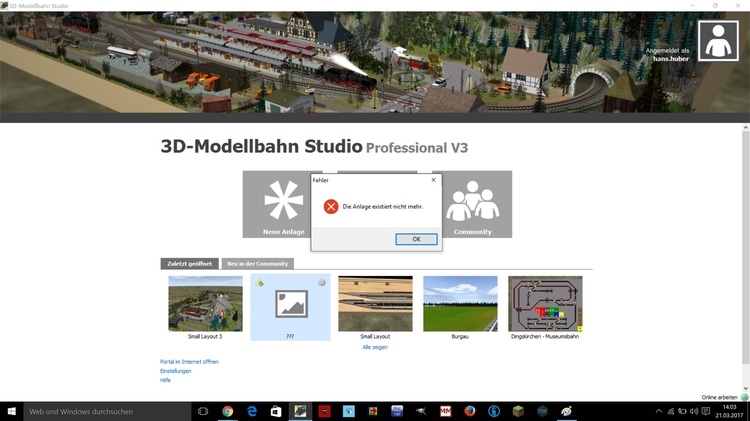Launch Minecraft from taskbar
Image resolution: width=750 pixels, height=421 pixels.
click(x=518, y=411)
